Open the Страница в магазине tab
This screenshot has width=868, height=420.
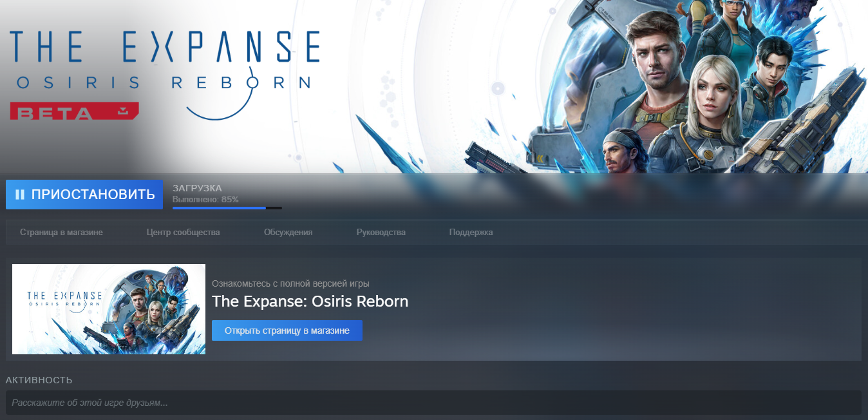click(61, 233)
